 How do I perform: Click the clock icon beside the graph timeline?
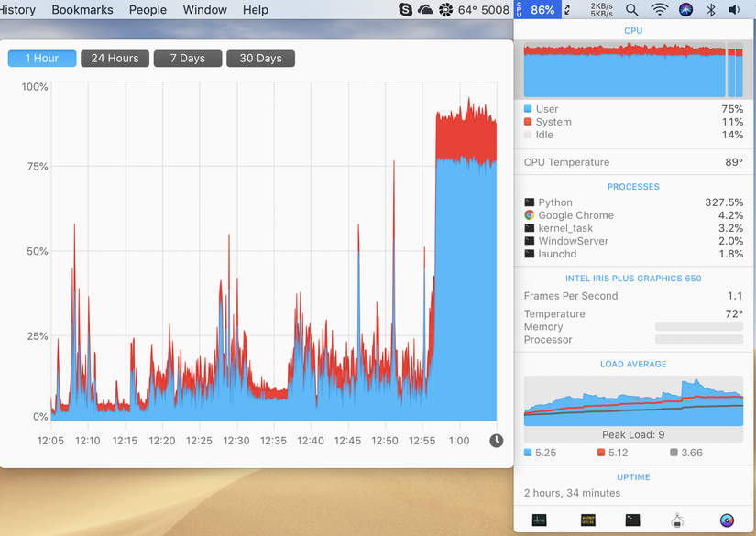tap(496, 441)
